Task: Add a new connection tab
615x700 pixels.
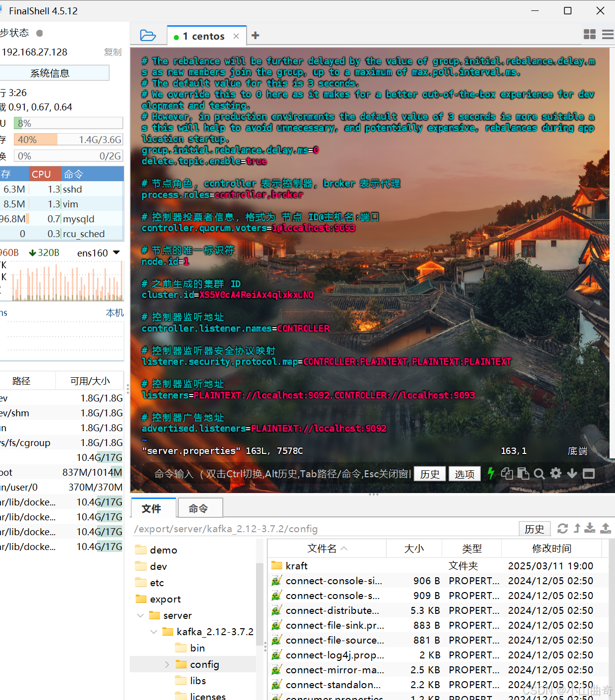Action: point(256,35)
